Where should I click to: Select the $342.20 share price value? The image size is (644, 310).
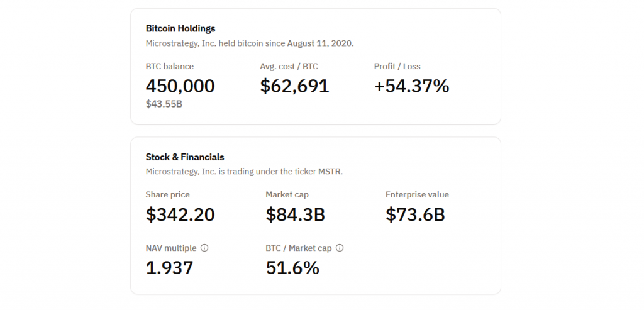click(180, 215)
